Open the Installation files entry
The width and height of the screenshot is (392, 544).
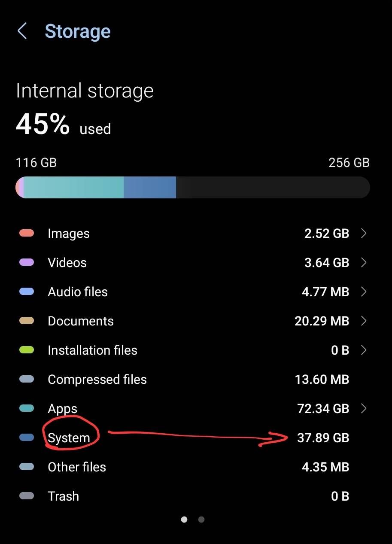pyautogui.click(x=92, y=350)
